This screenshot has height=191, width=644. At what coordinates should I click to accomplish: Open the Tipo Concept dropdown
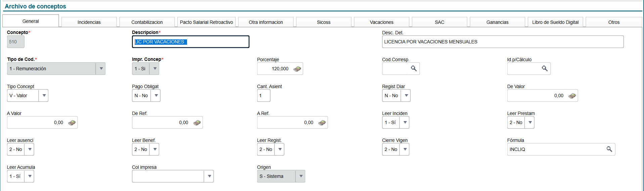[x=44, y=95]
